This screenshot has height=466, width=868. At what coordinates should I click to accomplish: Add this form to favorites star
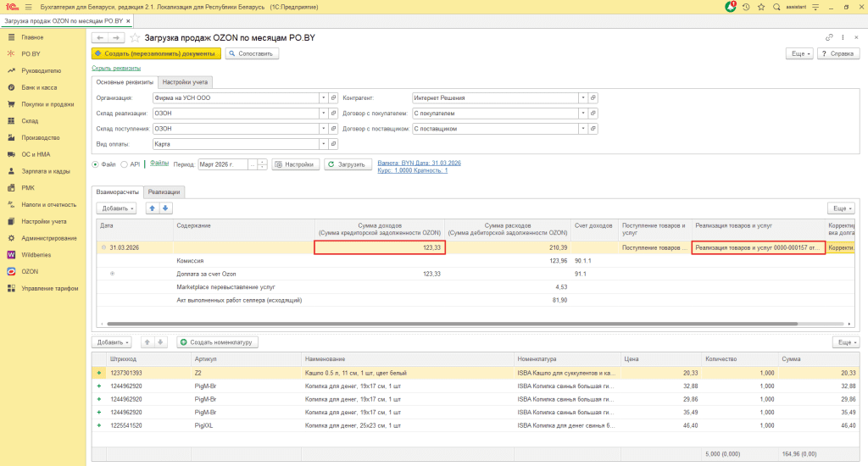click(x=135, y=37)
